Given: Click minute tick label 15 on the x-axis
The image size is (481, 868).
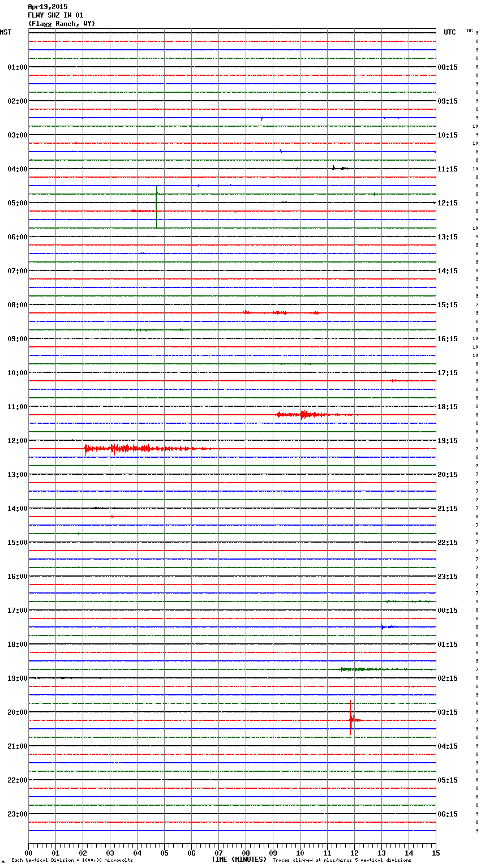Looking at the screenshot, I should pos(436,853).
